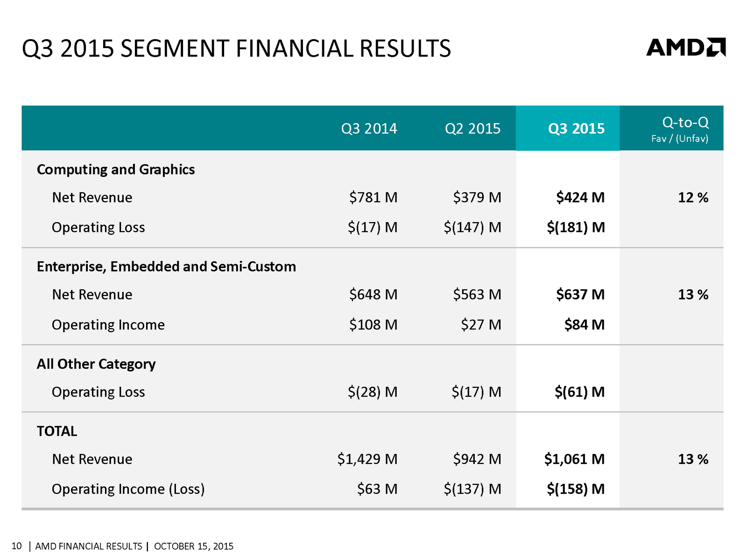
Task: Click the $(61) M All Other operating loss
Action: [579, 392]
